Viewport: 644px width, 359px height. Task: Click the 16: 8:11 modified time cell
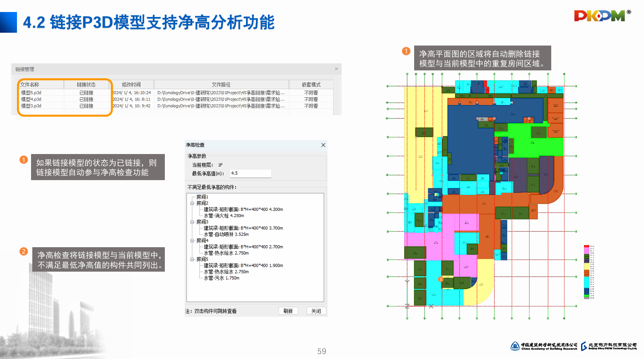pos(132,99)
